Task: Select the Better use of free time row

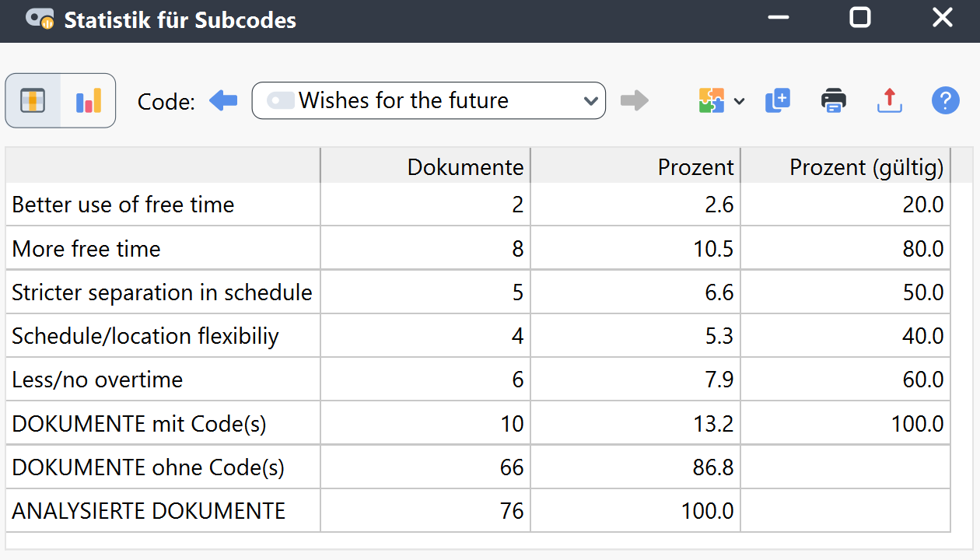Action: (x=123, y=205)
